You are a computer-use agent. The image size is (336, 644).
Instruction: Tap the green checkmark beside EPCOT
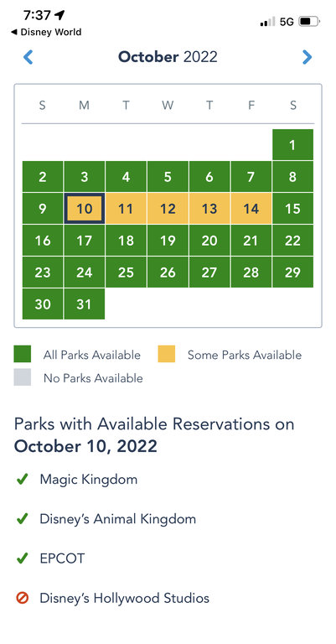(22, 558)
